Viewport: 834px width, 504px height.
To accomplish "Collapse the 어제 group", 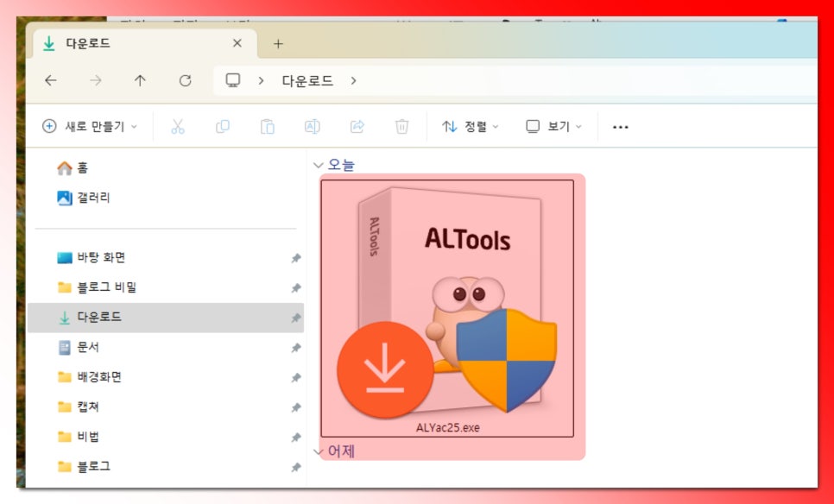I will [319, 452].
